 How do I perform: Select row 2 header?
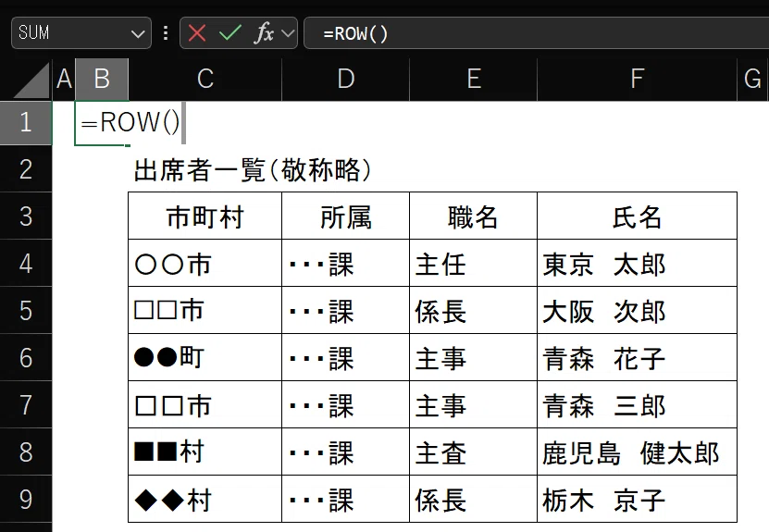point(26,168)
